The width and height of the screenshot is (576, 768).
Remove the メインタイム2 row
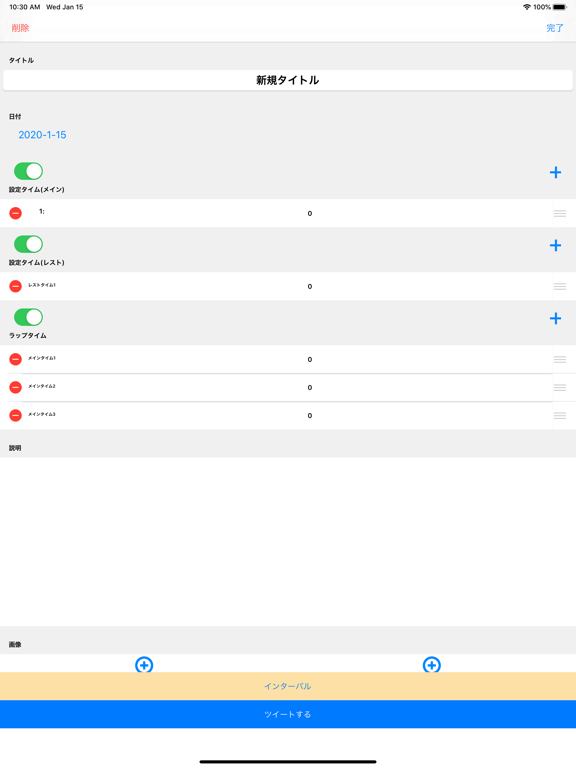pos(16,387)
